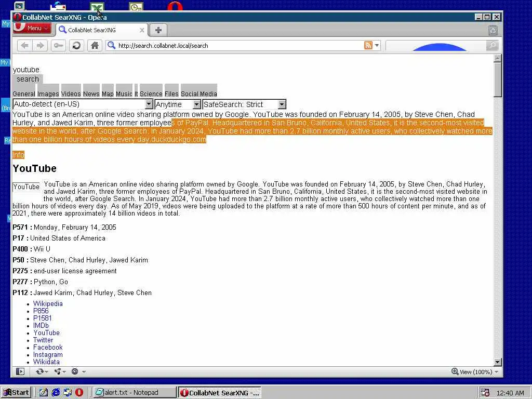Open the first quick launch notepad icon
Viewport: 532px width, 399px height.
point(44,393)
